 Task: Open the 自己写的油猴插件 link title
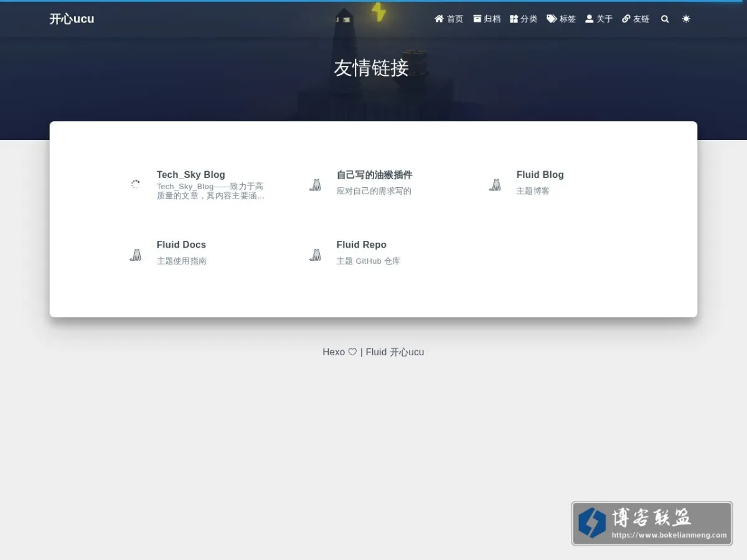(x=375, y=175)
